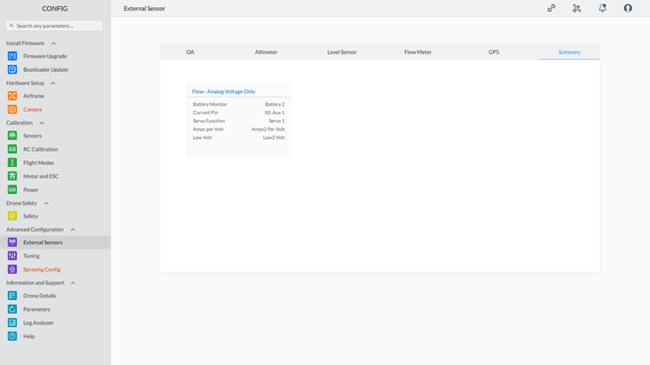The width and height of the screenshot is (650, 365).
Task: Select the Summary tab
Action: coord(569,52)
